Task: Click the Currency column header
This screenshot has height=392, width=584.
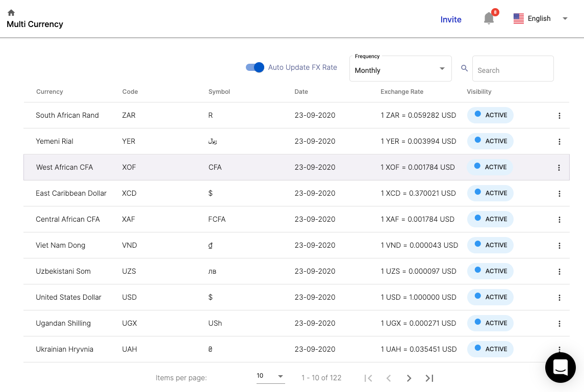Action: click(49, 92)
